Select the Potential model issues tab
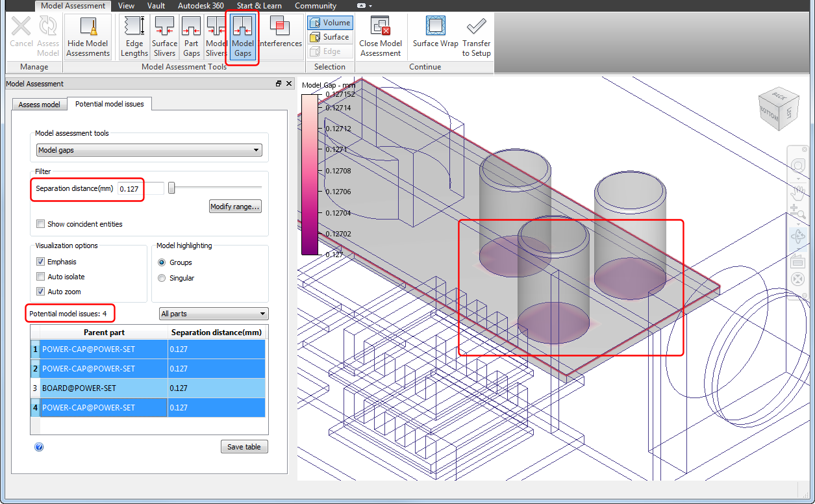The height and width of the screenshot is (504, 815). [110, 103]
